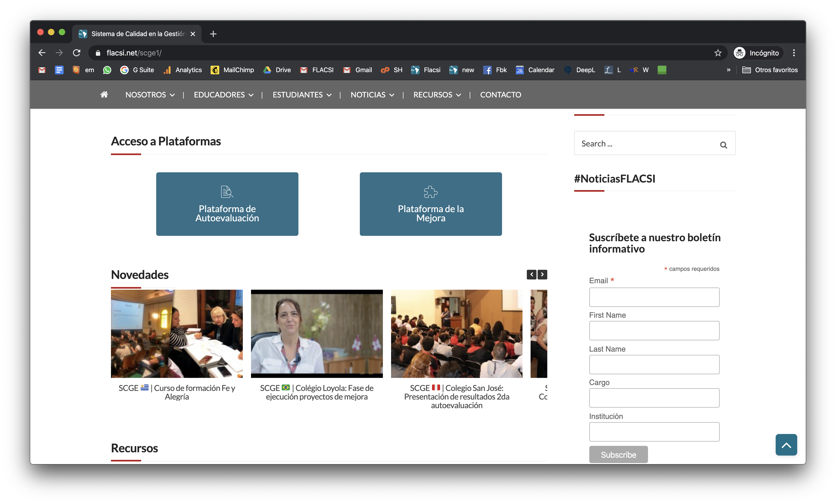Click the First Name input field
The image size is (836, 504).
coord(654,331)
